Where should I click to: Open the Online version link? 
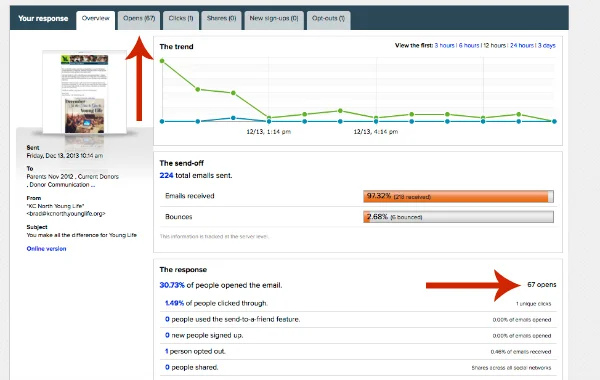coord(46,249)
